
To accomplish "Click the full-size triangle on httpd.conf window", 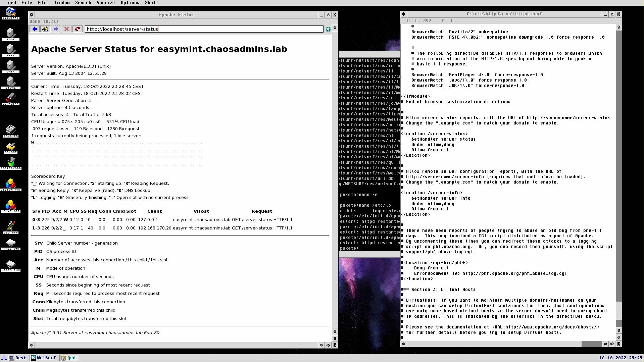I will 612,14.
